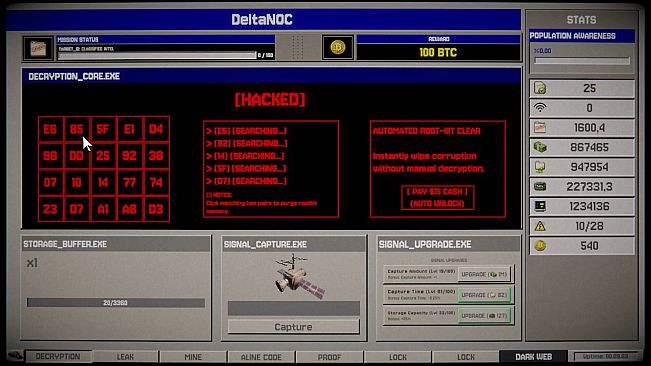651x366 pixels.
Task: Open the PROOF tab
Action: coord(329,357)
